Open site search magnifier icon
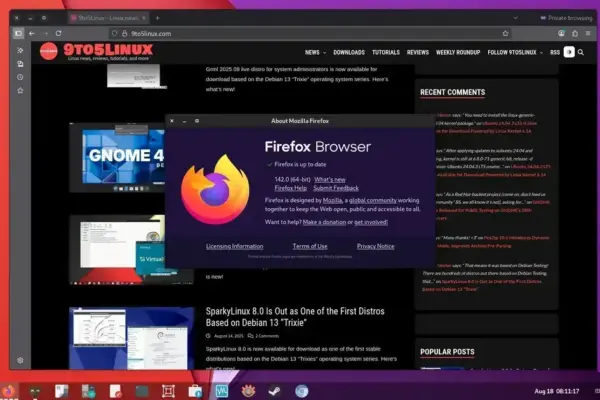This screenshot has height=400, width=600. (581, 52)
